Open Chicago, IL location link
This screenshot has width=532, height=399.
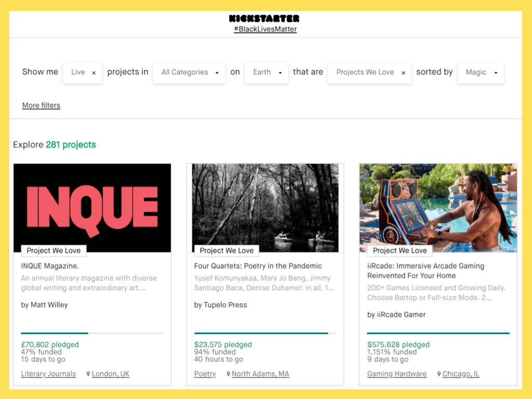pyautogui.click(x=461, y=374)
